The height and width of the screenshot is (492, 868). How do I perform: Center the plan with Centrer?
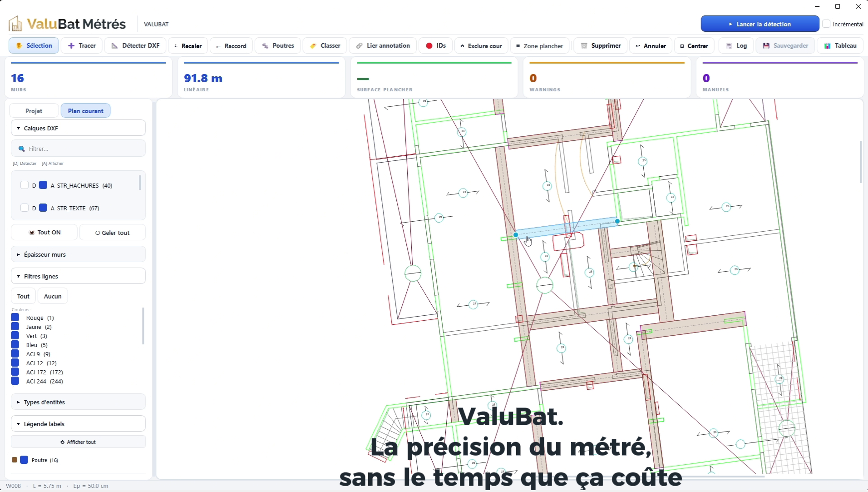[x=694, y=46]
